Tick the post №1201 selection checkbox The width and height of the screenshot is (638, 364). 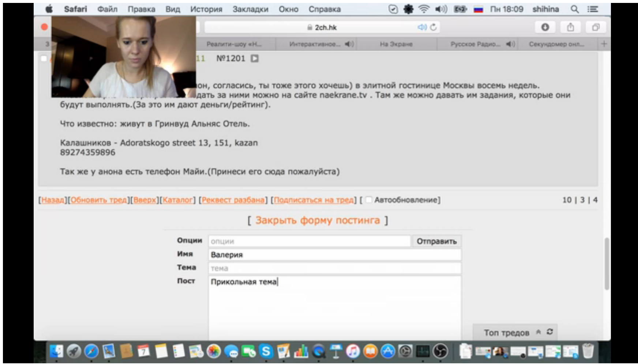pos(44,58)
